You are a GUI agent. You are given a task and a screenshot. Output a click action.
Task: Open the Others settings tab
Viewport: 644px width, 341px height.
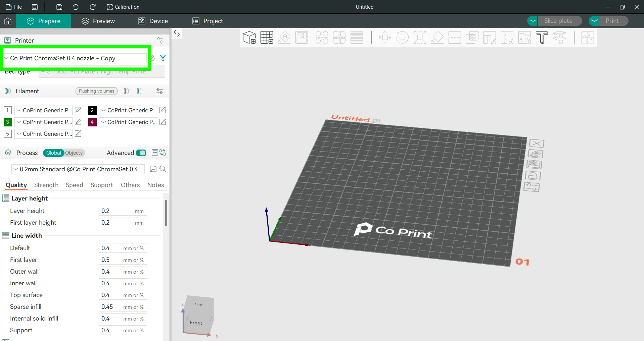click(130, 185)
